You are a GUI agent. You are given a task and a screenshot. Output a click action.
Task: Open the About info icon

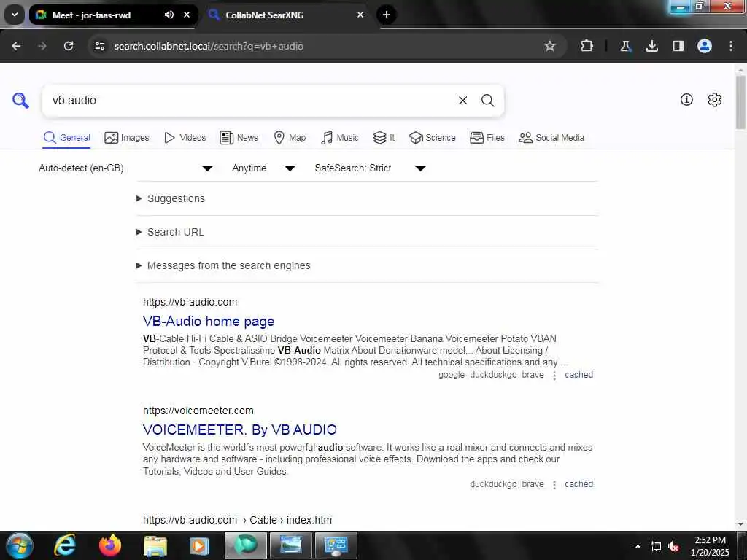(686, 99)
